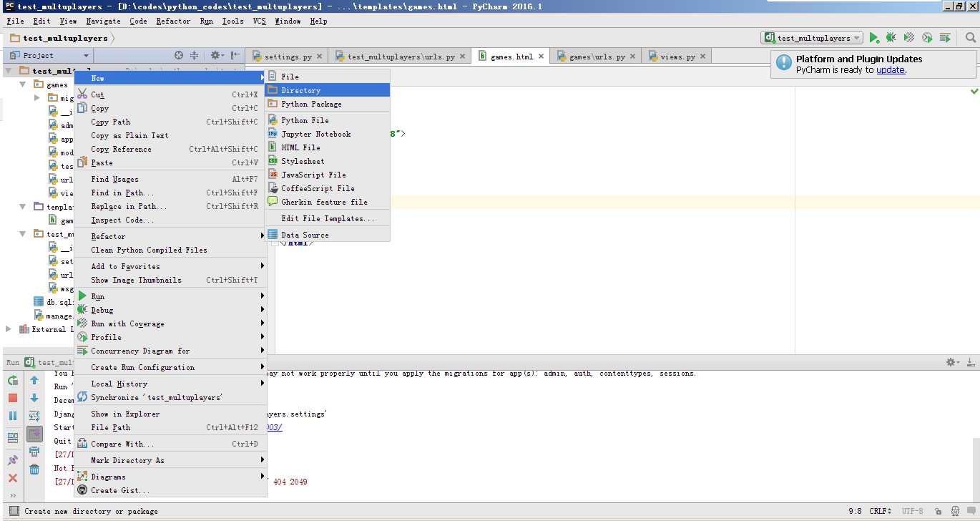Image resolution: width=980 pixels, height=521 pixels.
Task: Choose Directory in the New submenu
Action: point(327,90)
